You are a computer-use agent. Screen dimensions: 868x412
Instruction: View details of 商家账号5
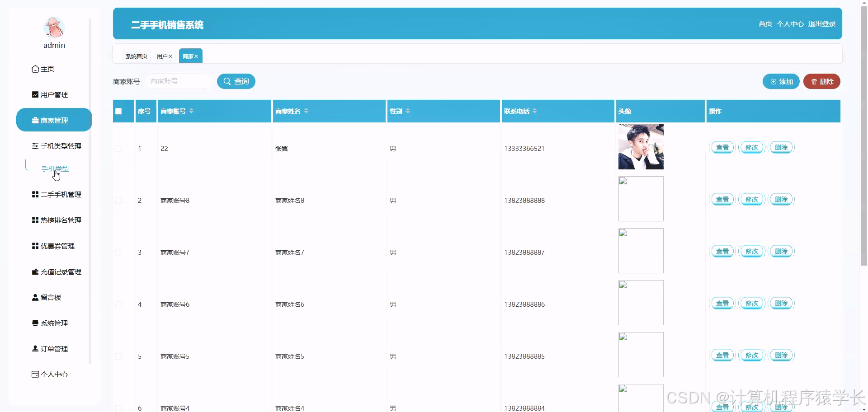[x=722, y=355]
